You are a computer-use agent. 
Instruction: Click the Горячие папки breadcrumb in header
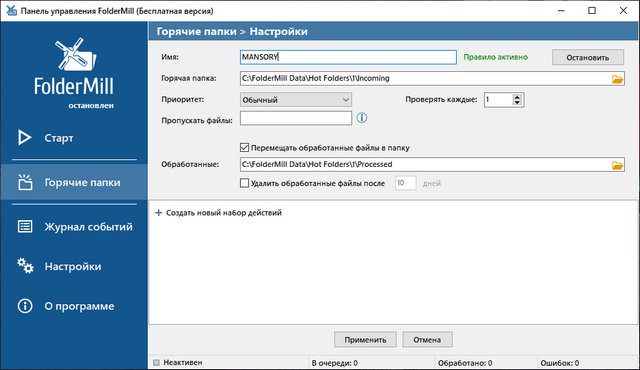coord(196,31)
